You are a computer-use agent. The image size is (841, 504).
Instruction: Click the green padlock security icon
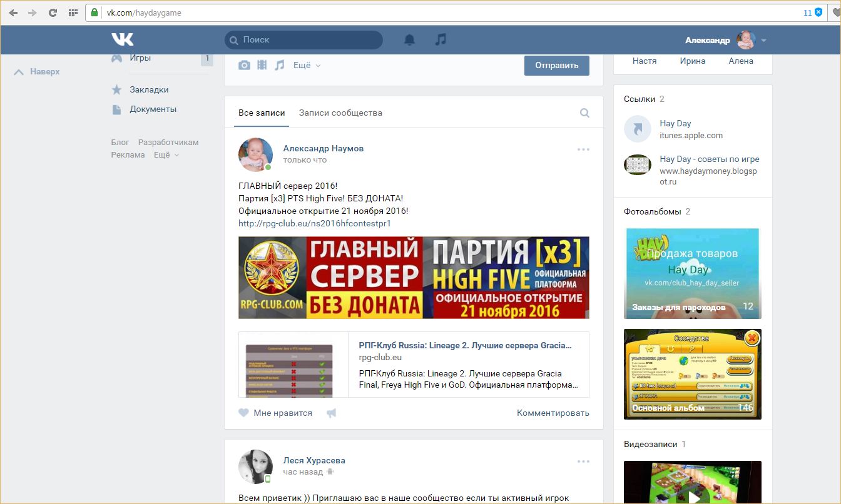click(x=94, y=13)
